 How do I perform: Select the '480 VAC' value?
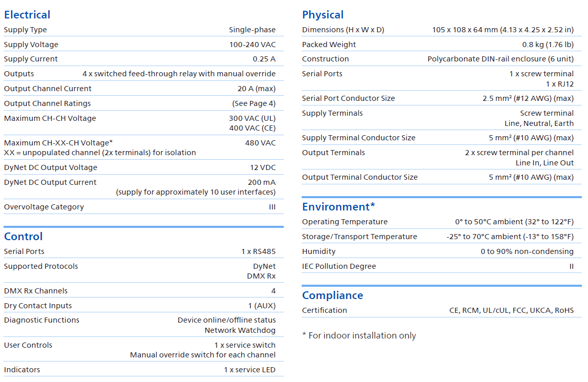coord(260,143)
